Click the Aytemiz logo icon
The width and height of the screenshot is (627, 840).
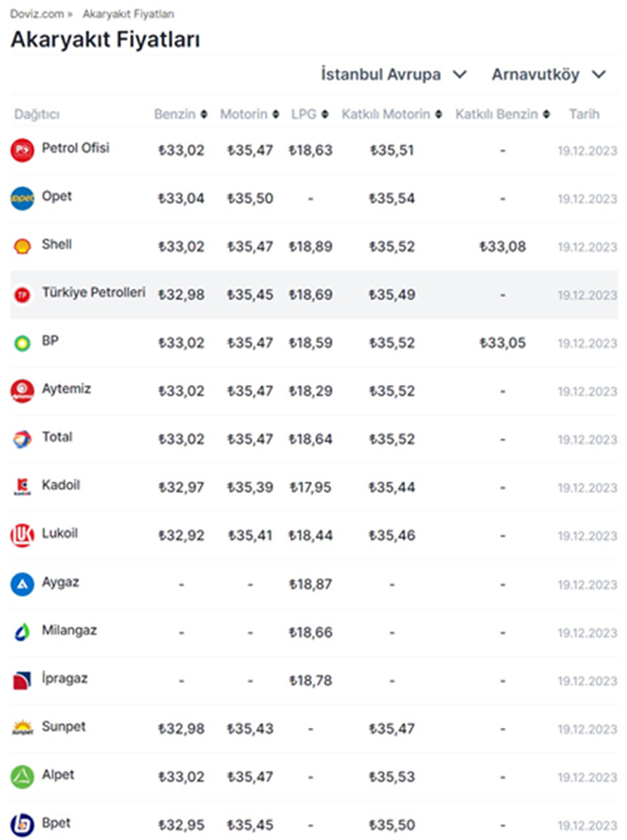coord(22,390)
